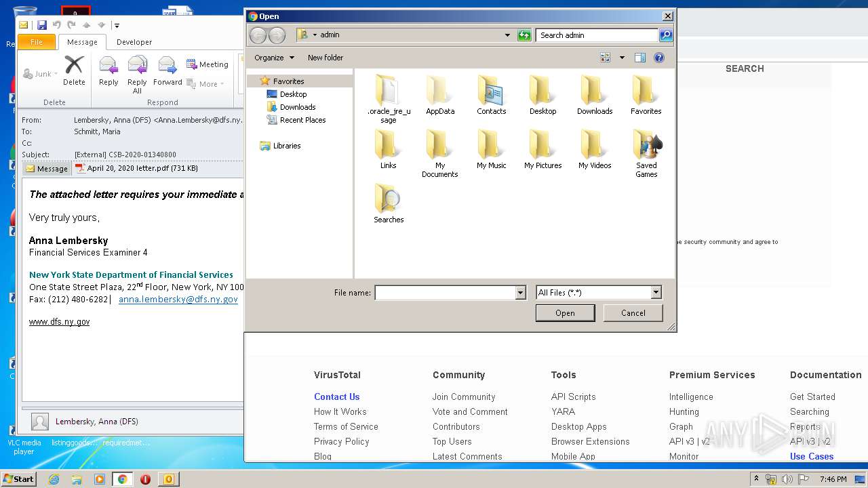Expand the address bar history dropdown
This screenshot has width=868, height=488.
(507, 35)
